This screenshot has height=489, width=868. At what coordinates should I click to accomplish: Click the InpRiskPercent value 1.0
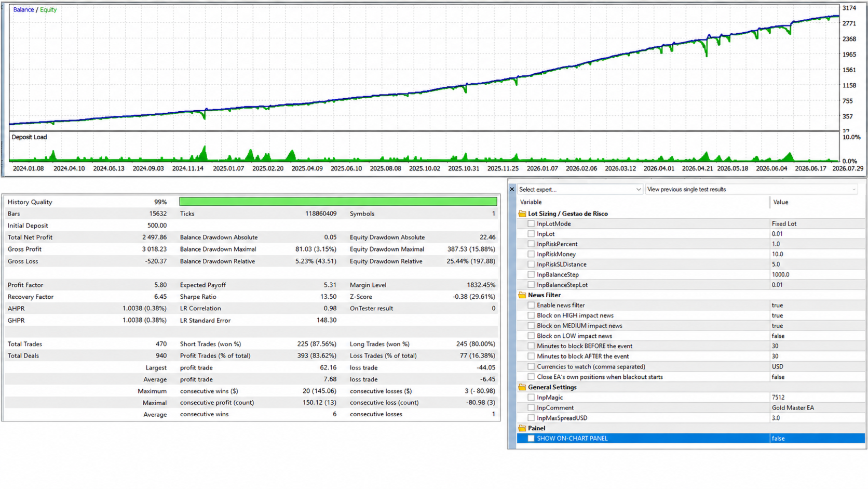(776, 244)
